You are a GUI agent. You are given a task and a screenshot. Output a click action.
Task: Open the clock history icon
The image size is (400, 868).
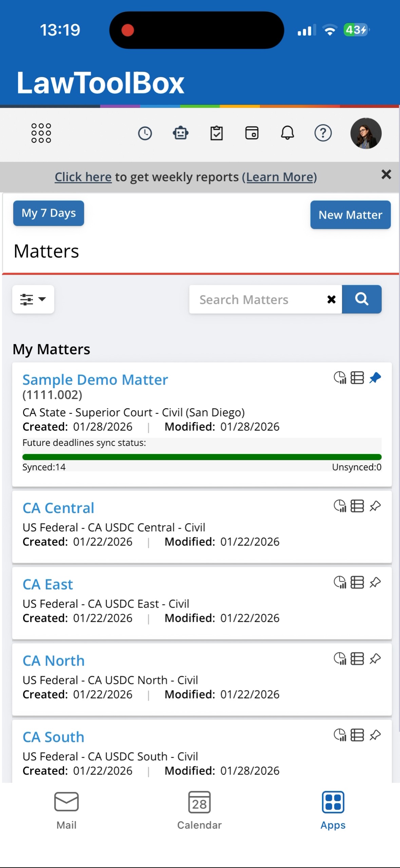click(x=145, y=133)
